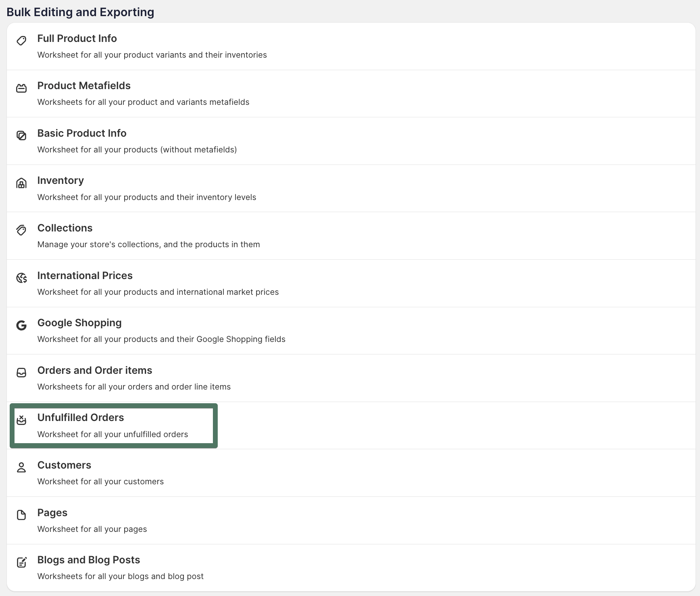Click the double-tag icon for Collections
The width and height of the screenshot is (700, 596).
pyautogui.click(x=21, y=230)
